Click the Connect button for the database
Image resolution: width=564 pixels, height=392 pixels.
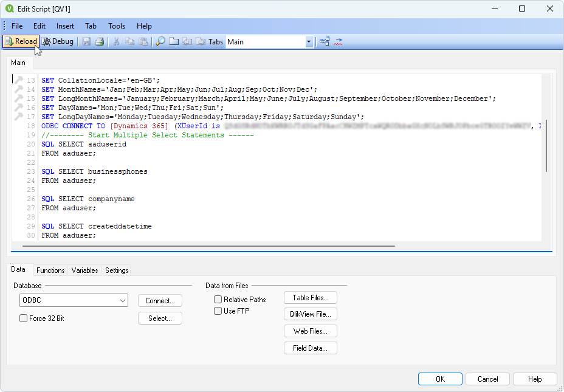click(160, 300)
